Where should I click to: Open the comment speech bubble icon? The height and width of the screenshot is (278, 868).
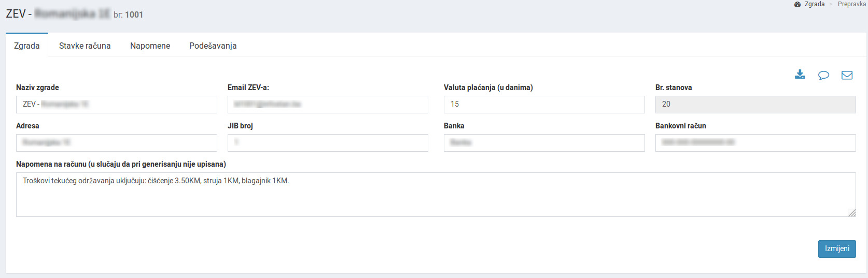[823, 76]
